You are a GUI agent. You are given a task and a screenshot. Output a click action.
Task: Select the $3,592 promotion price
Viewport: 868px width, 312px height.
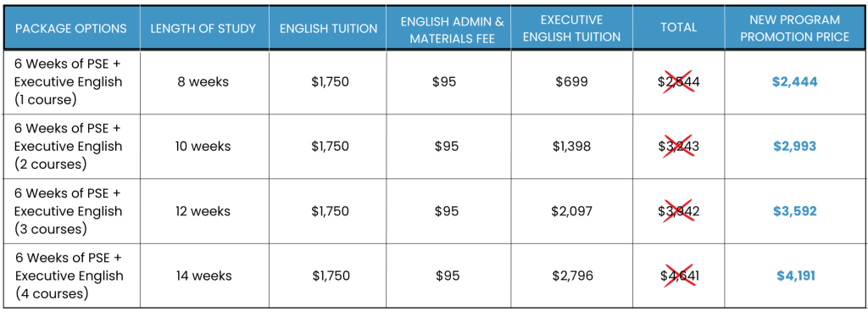[x=795, y=211]
